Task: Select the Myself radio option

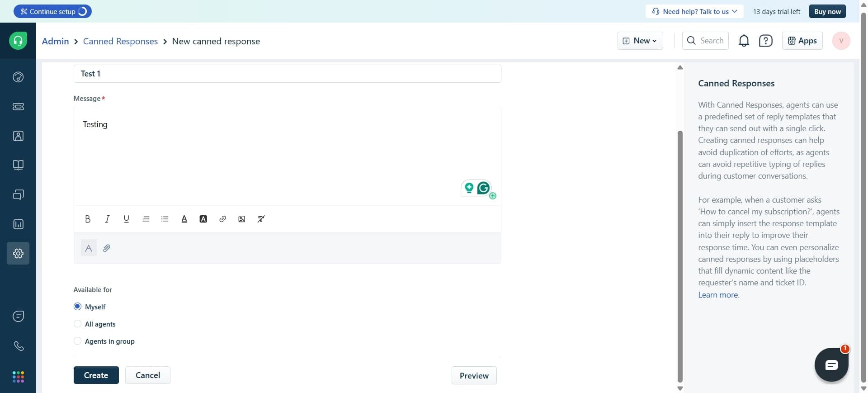Action: (77, 307)
